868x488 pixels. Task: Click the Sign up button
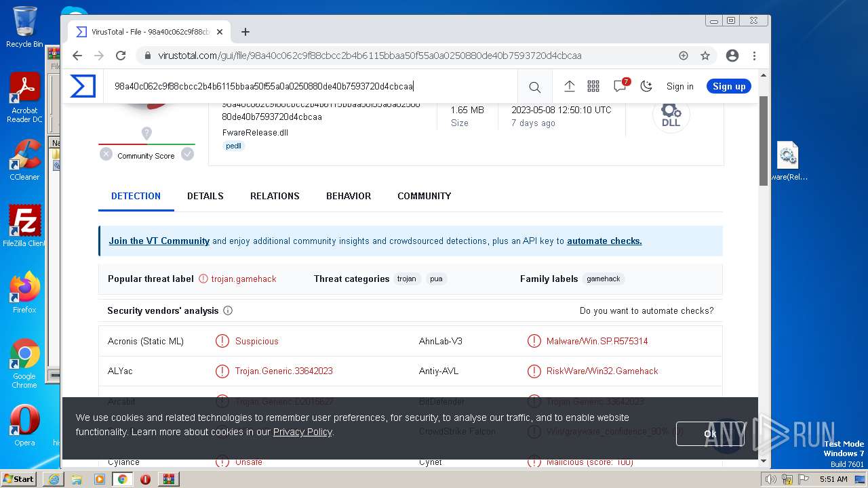point(729,86)
